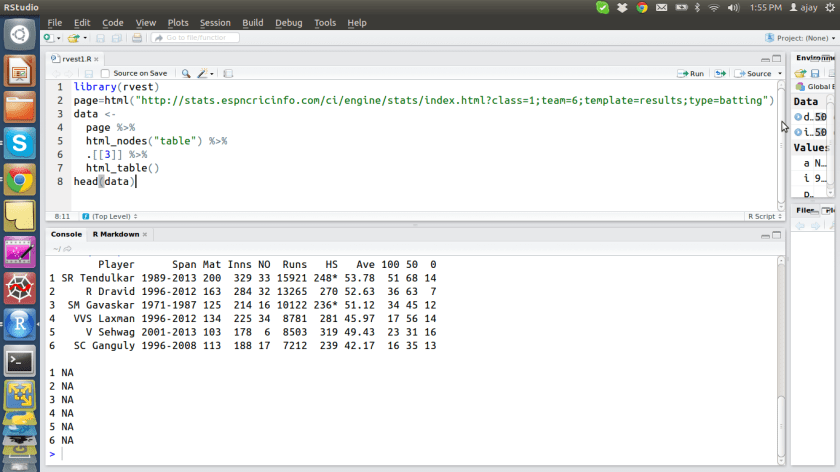Image resolution: width=840 pixels, height=472 pixels.
Task: Expand the recent files dropdown arrow
Action: click(x=85, y=38)
